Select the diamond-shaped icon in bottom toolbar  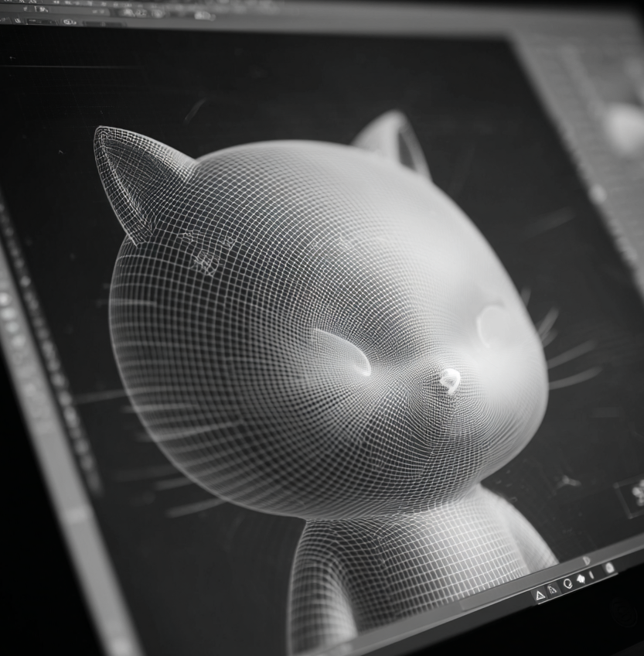581,579
